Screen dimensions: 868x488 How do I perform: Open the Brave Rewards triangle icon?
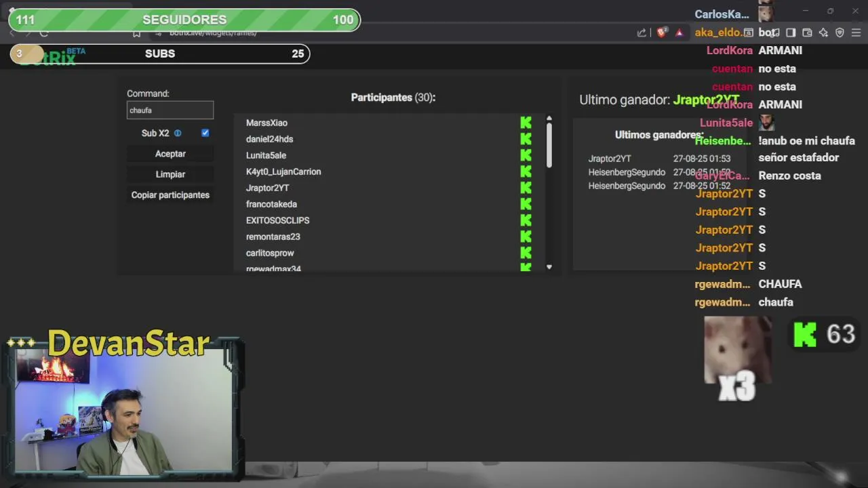tap(679, 33)
